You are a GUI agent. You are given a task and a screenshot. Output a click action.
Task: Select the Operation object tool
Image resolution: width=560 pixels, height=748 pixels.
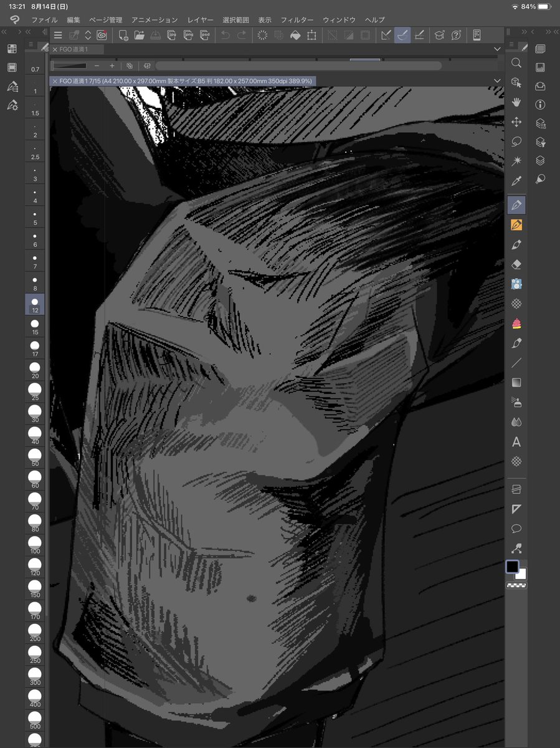click(x=516, y=82)
